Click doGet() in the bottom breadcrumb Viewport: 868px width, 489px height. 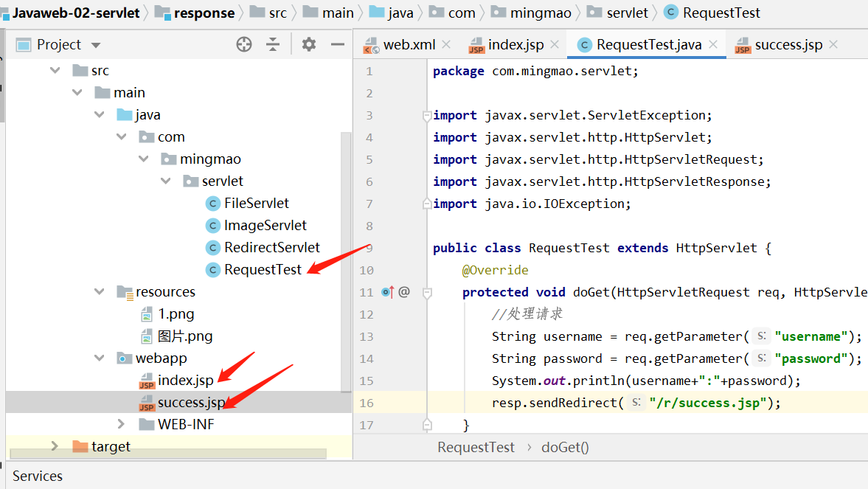pos(565,447)
